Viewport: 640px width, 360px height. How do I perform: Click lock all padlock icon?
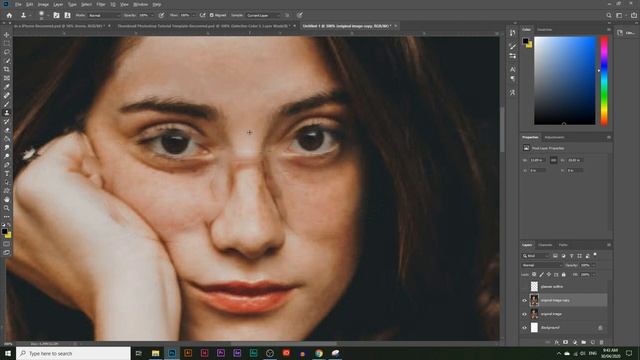coord(564,274)
